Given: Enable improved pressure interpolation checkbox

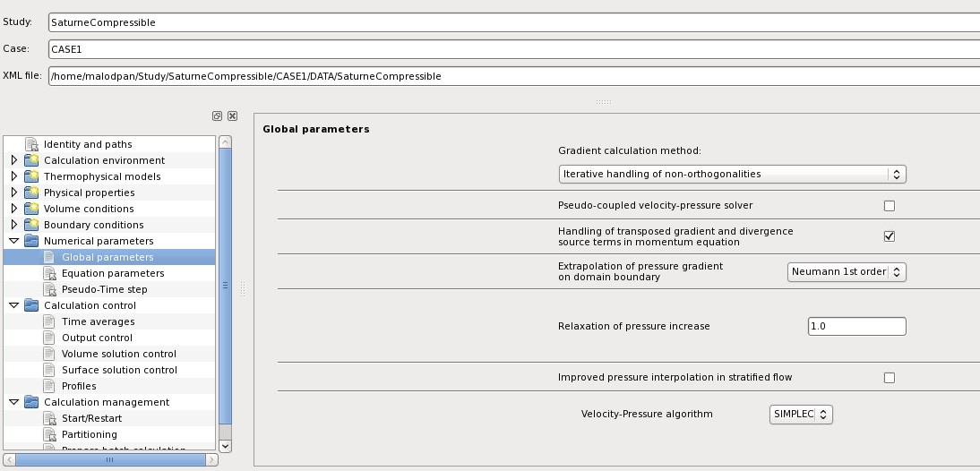Looking at the screenshot, I should pyautogui.click(x=890, y=378).
